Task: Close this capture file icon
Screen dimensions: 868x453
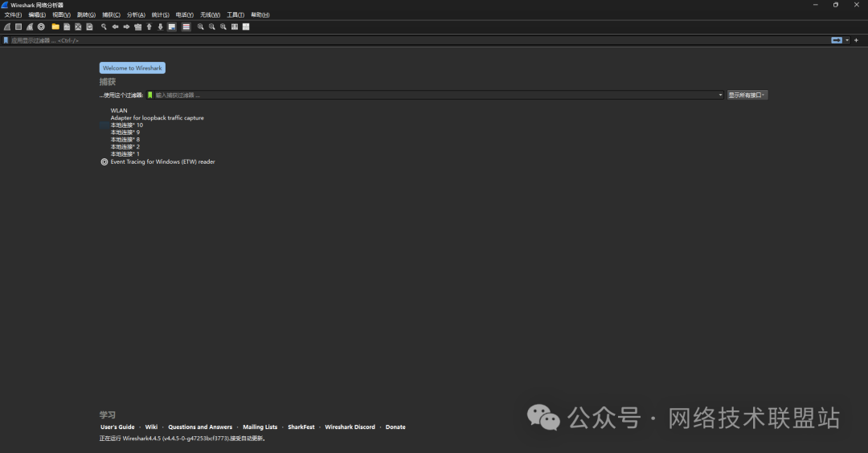Action: click(78, 27)
